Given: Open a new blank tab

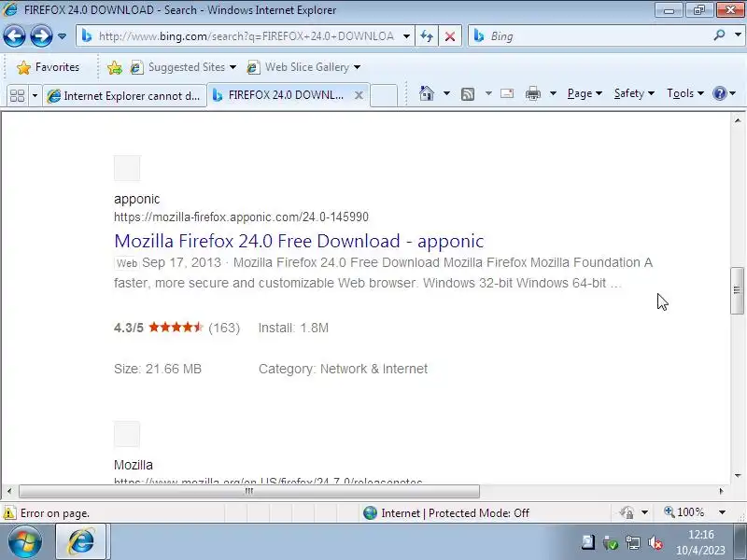Looking at the screenshot, I should [384, 96].
